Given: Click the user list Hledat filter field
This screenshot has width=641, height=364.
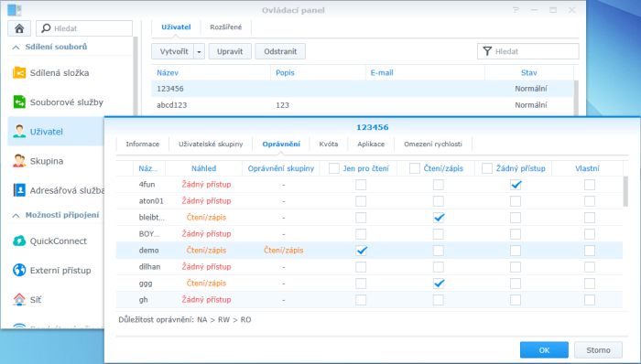Looking at the screenshot, I should click(528, 51).
